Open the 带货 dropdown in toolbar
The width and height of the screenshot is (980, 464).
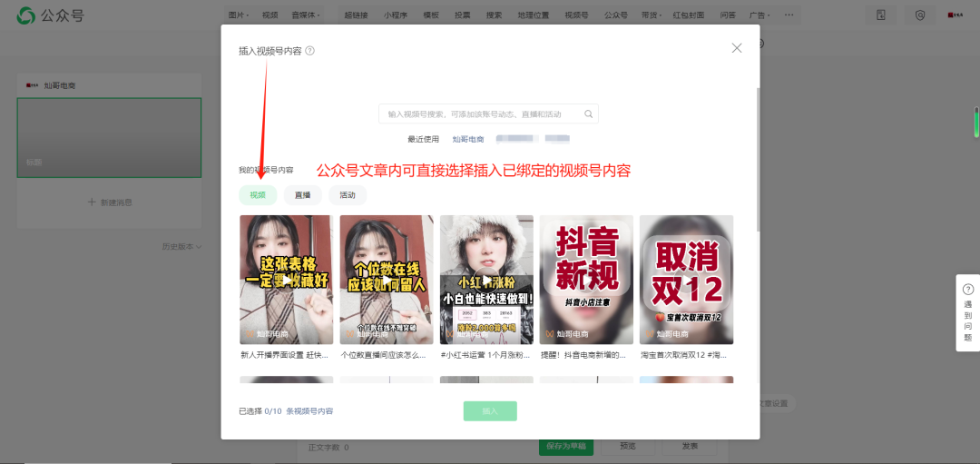650,15
